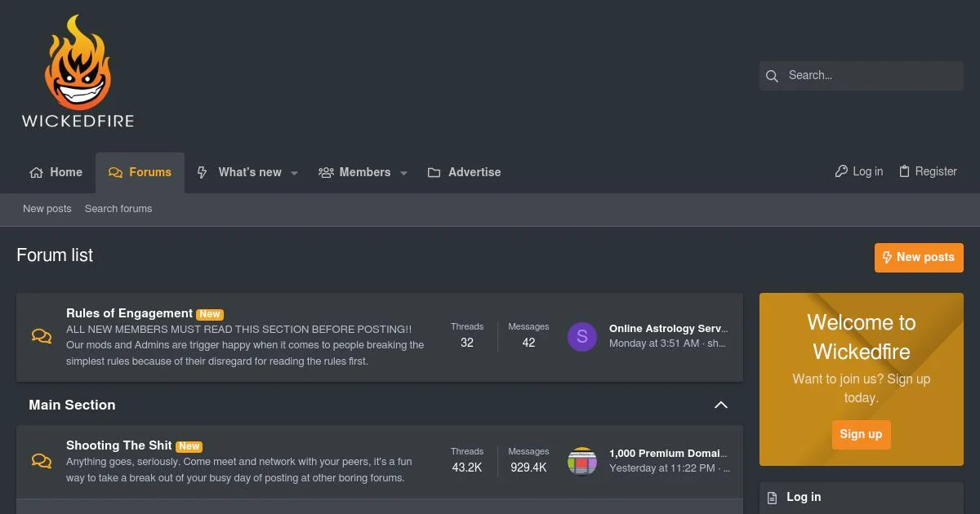
Task: Click the WickedFire flame logo
Action: point(78,72)
